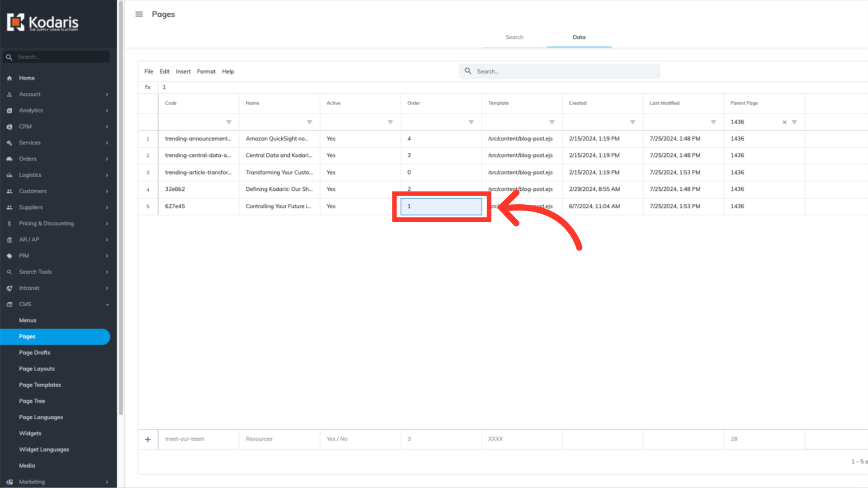
Task: Click the Home icon in the sidebar
Action: [x=9, y=78]
